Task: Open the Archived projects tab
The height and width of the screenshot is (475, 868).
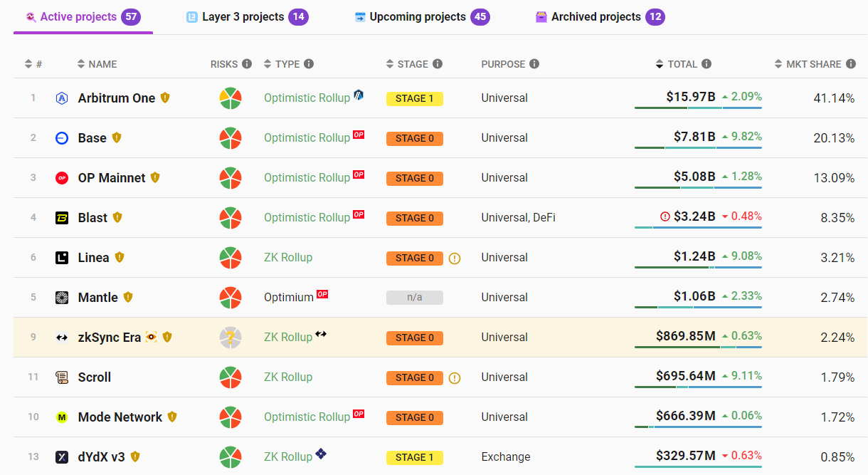Action: pyautogui.click(x=600, y=16)
